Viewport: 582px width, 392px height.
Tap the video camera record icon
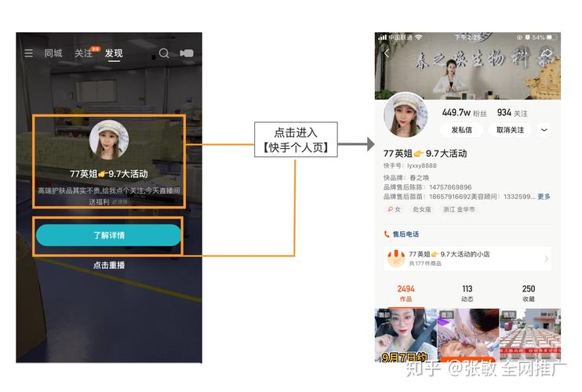click(x=187, y=53)
